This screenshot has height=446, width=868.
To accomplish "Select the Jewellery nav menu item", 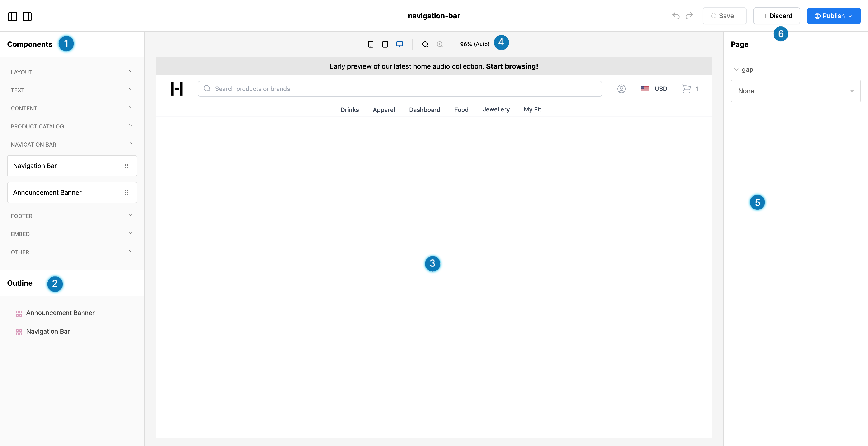I will coord(496,109).
